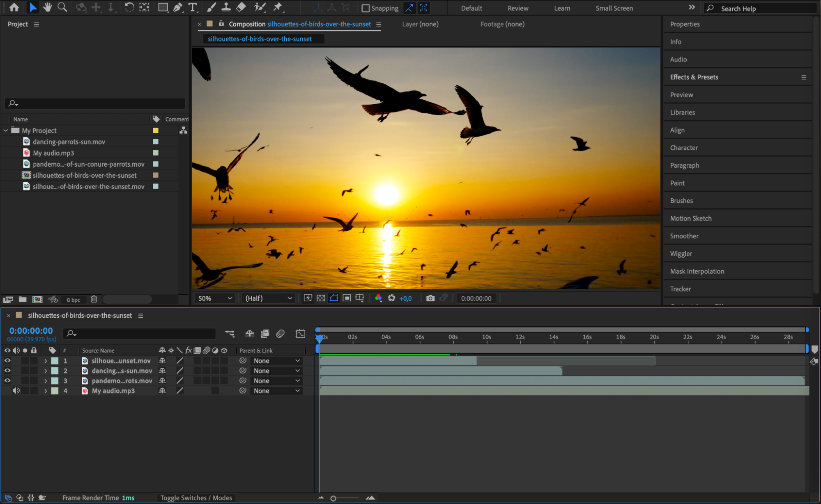This screenshot has height=504, width=821.
Task: Open the 50% magnification dropdown
Action: (x=215, y=298)
